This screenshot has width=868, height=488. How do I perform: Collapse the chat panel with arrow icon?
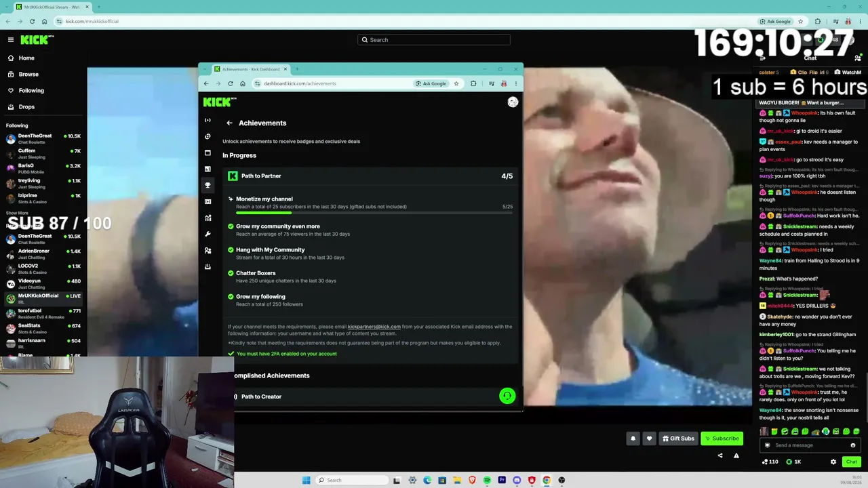(x=763, y=58)
